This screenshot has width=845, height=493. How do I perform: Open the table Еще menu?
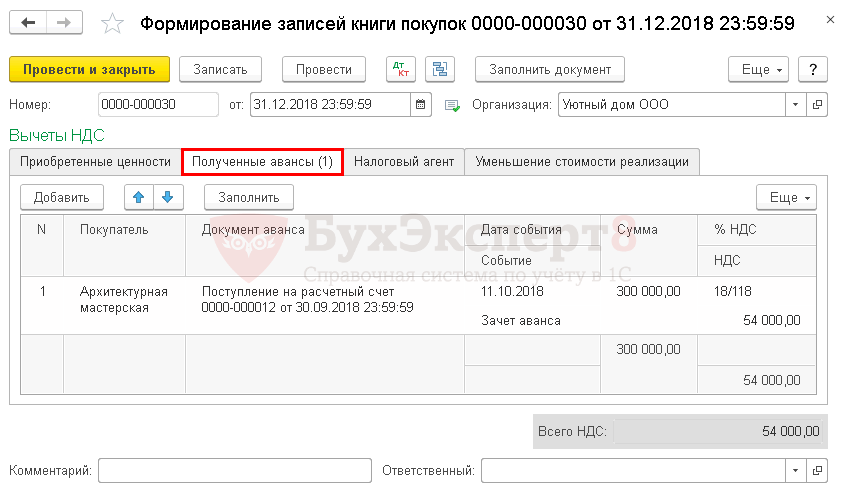coord(786,197)
